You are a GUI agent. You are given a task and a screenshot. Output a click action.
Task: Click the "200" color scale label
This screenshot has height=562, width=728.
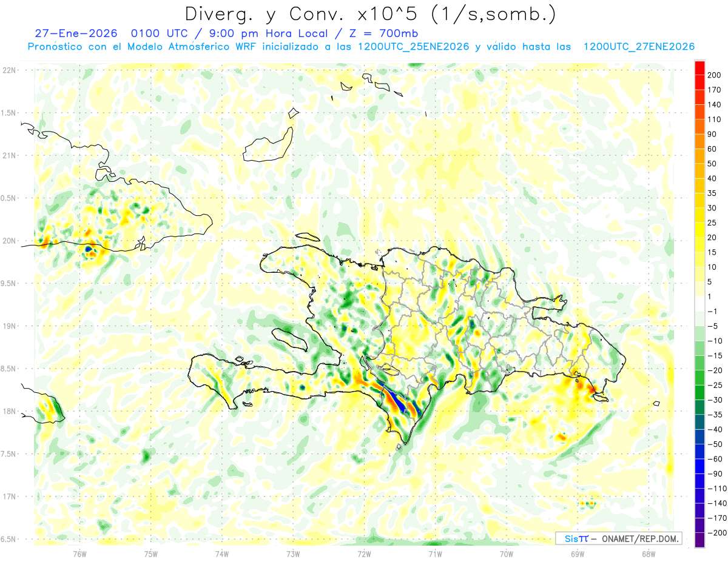click(714, 75)
